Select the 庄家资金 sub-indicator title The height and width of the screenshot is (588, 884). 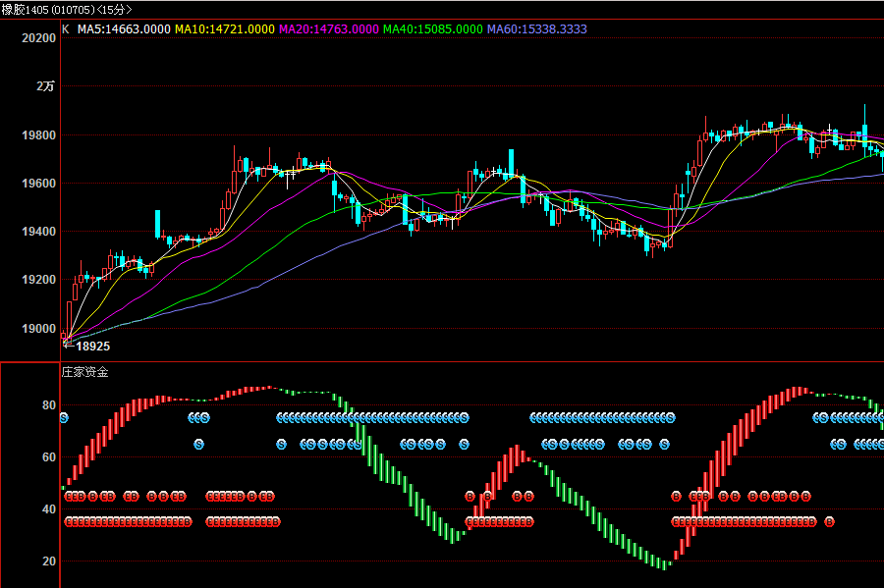pyautogui.click(x=85, y=372)
